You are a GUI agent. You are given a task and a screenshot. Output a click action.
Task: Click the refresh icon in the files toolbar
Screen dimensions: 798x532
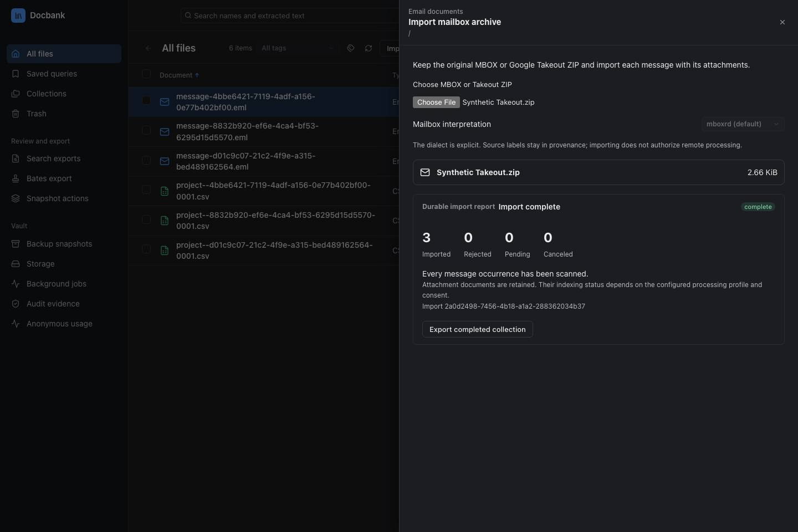(369, 48)
